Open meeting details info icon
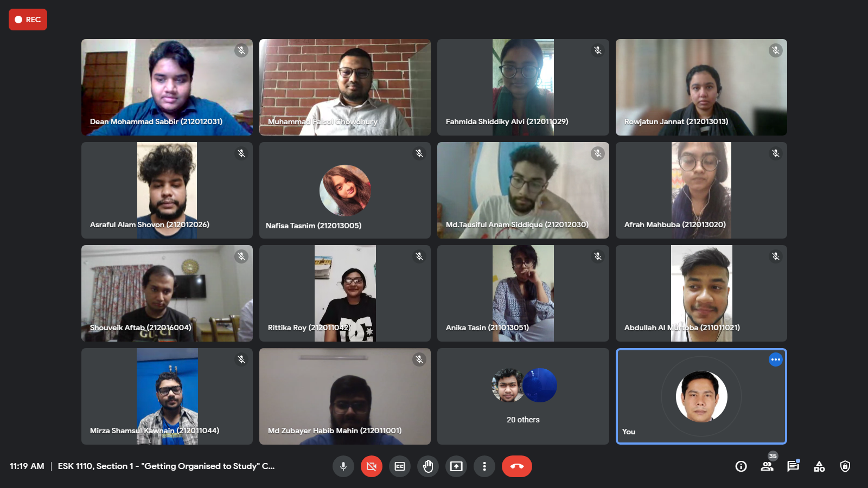 pos(741,466)
